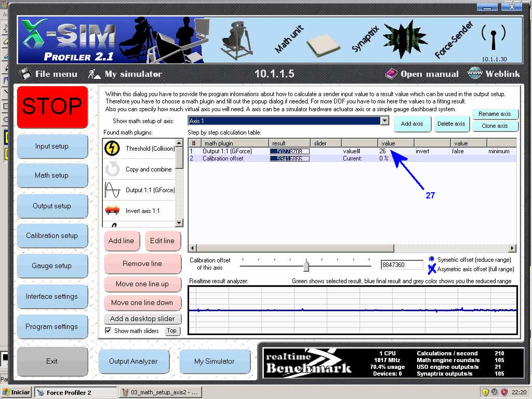Click the red STOP button
This screenshot has width=532, height=399.
pos(52,107)
